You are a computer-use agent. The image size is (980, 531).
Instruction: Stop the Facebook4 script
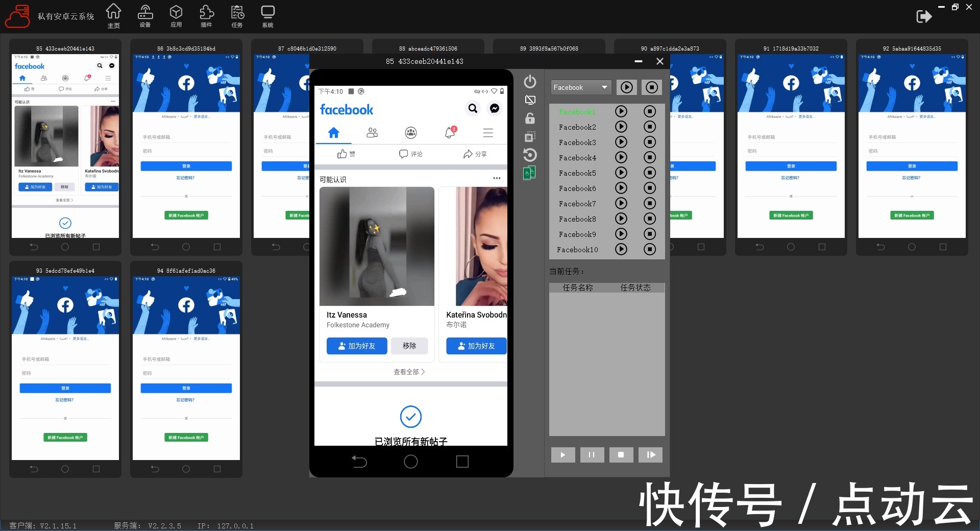tap(649, 157)
